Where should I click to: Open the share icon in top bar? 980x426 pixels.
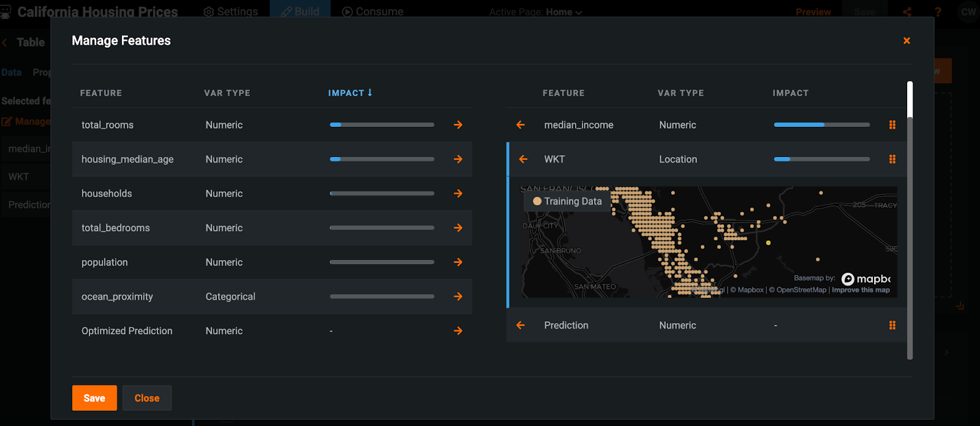point(907,12)
